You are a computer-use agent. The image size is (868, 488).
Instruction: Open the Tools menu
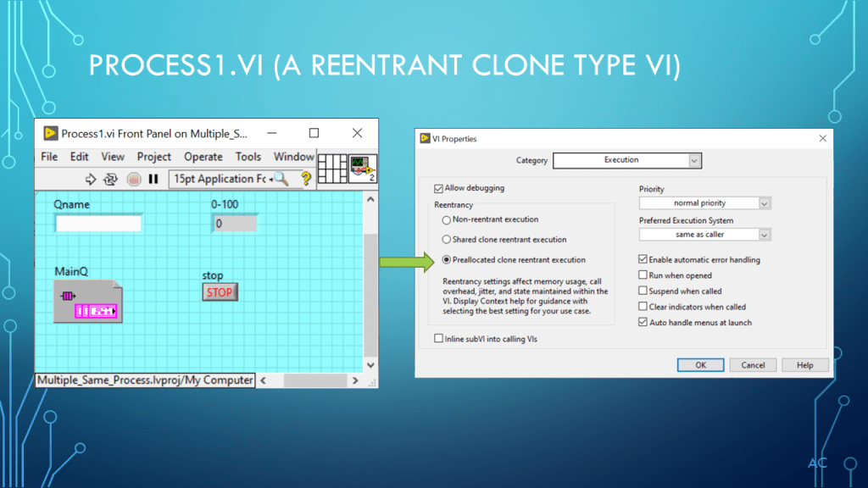(248, 157)
